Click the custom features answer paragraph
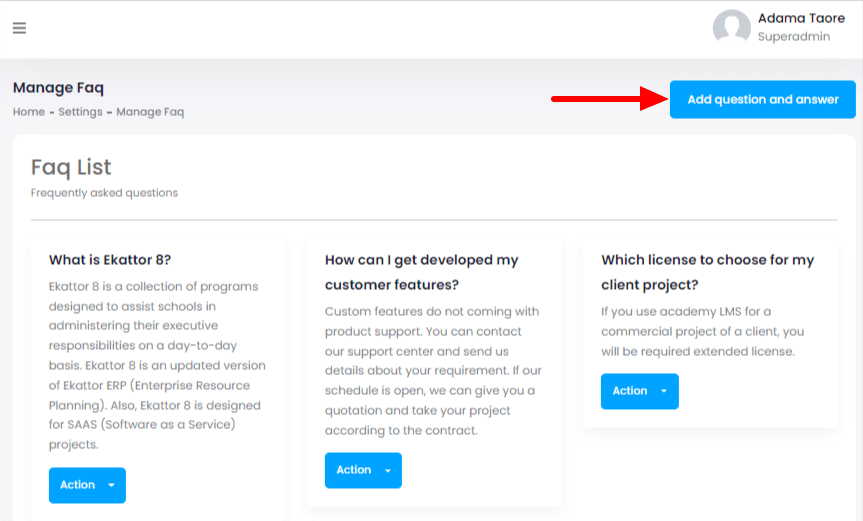Viewport: 863px width, 521px height. (x=431, y=371)
